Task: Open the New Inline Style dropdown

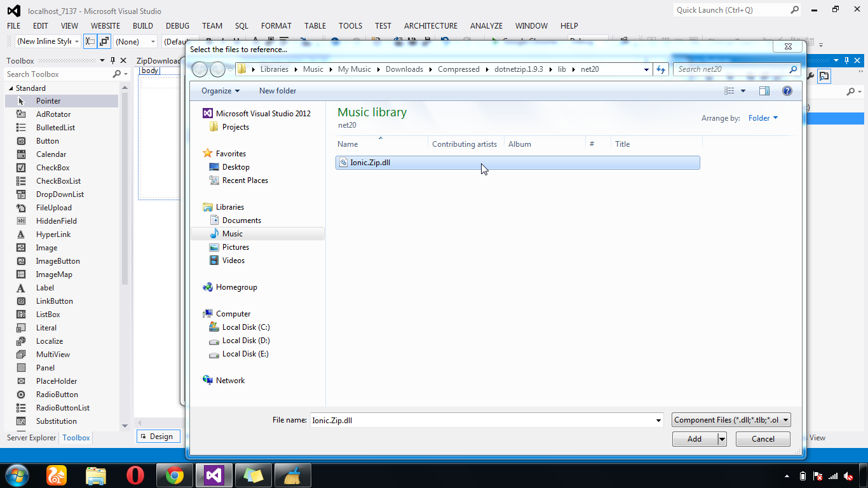Action: click(x=77, y=41)
